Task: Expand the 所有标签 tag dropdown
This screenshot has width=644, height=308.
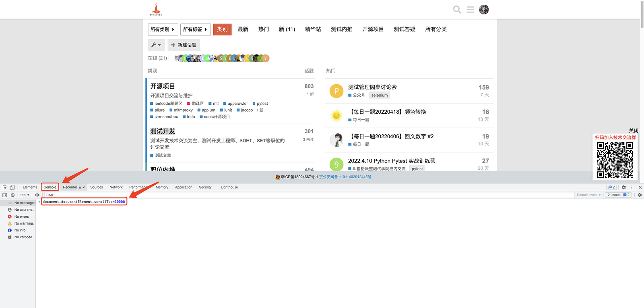Action: point(196,29)
